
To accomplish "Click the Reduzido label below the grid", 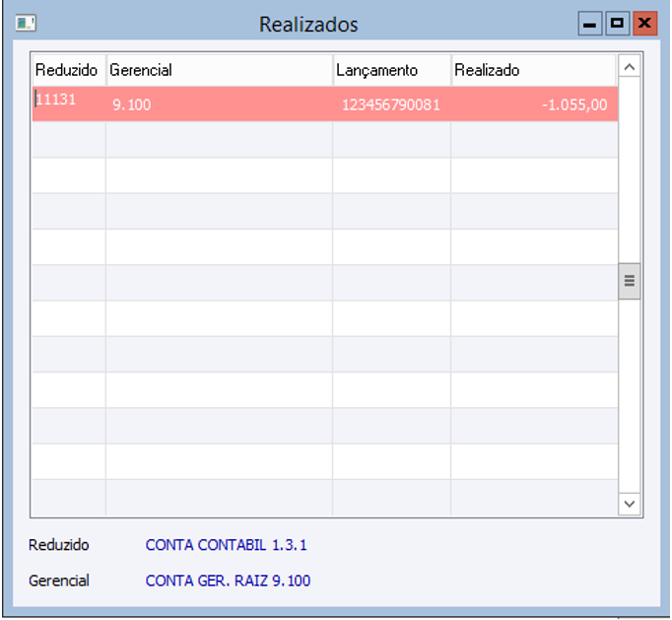I will [x=59, y=545].
